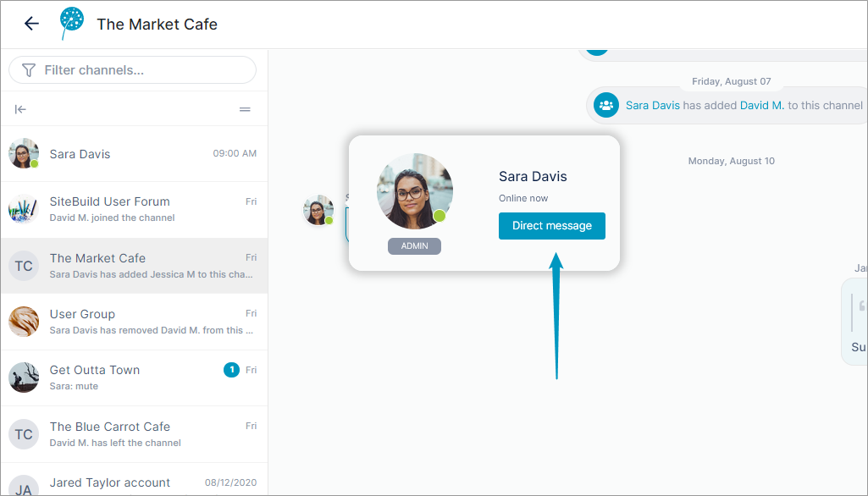The height and width of the screenshot is (496, 868).
Task: Collapse the channel sidebar using the arrow icon
Action: tap(20, 109)
